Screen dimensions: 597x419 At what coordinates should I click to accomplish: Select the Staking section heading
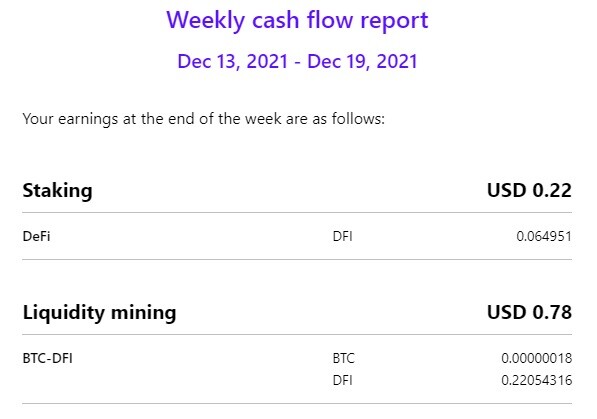[57, 190]
